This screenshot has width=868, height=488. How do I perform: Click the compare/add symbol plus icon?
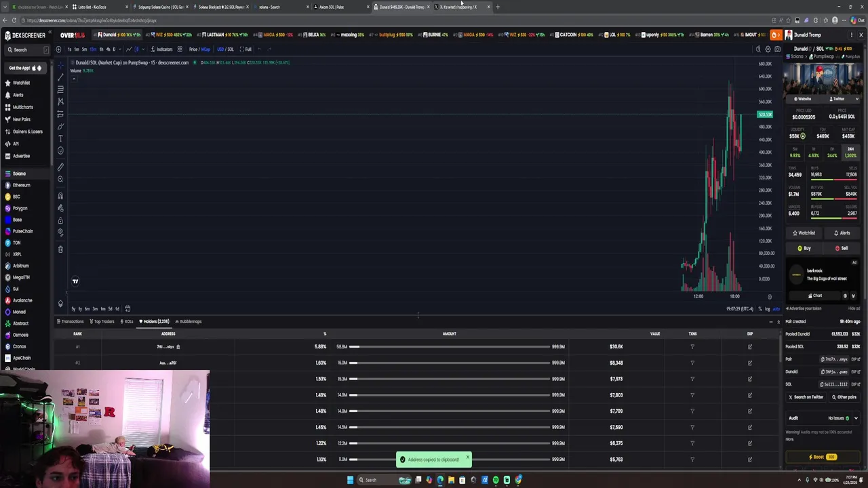tap(58, 49)
